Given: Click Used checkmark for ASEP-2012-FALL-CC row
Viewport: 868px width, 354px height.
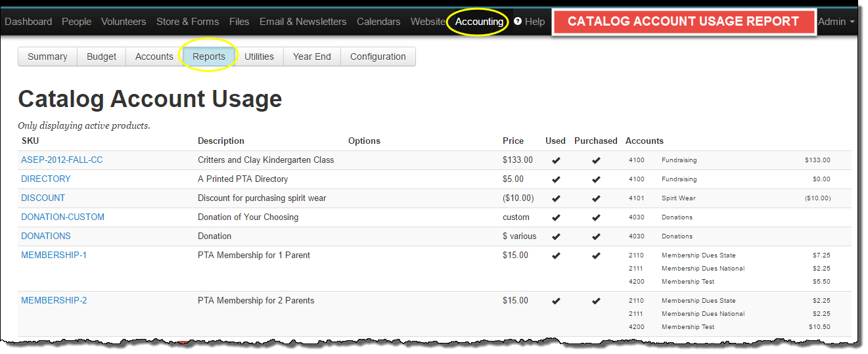Looking at the screenshot, I should [x=556, y=160].
